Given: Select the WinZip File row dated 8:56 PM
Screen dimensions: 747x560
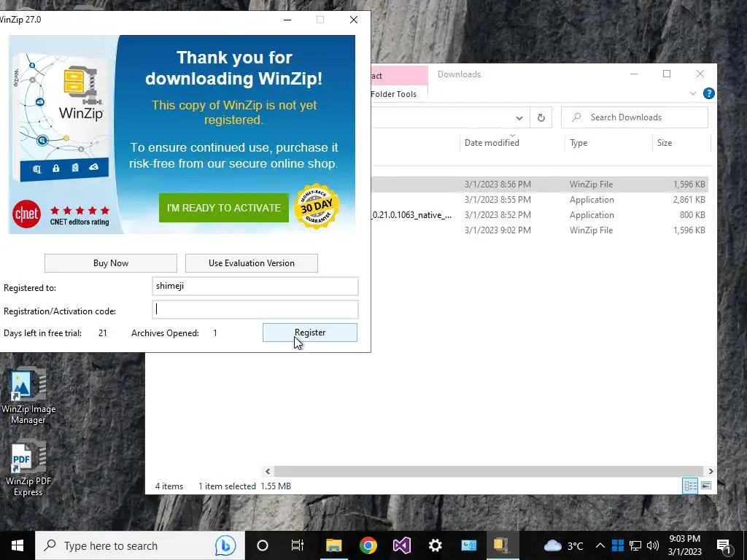Looking at the screenshot, I should pos(539,184).
